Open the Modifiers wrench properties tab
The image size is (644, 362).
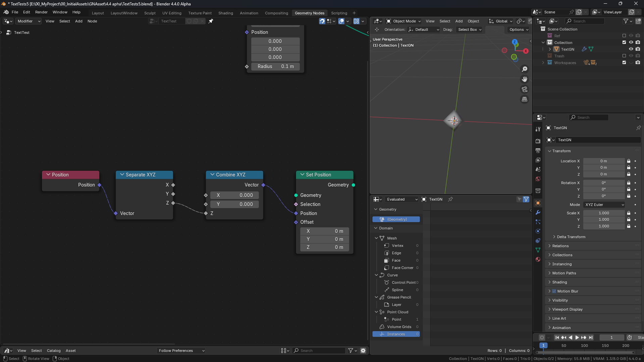point(538,212)
